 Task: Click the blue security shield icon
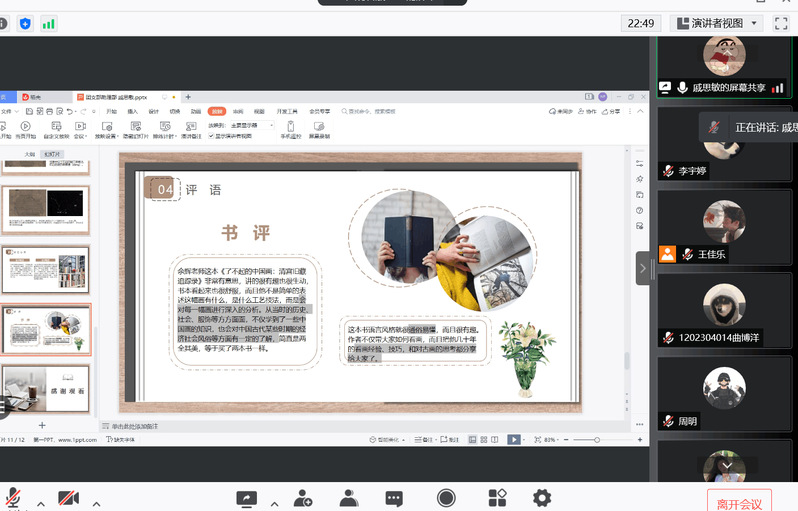(x=25, y=23)
